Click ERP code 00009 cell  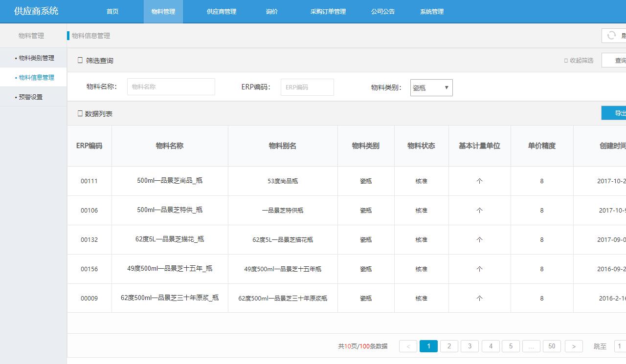89,298
